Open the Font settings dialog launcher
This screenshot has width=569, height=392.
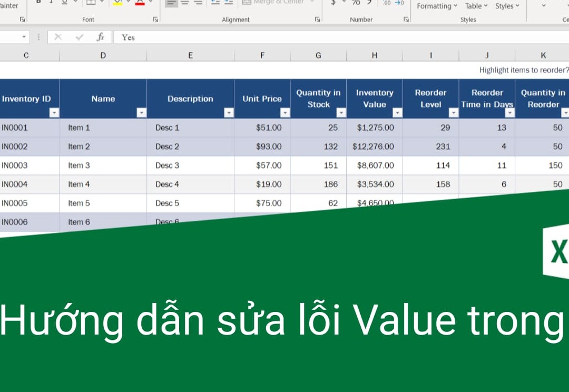[x=155, y=19]
